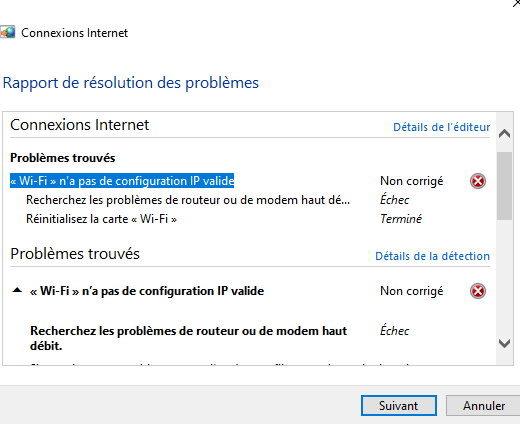Click the scrollbar down arrow
This screenshot has height=424, width=520.
[504, 343]
